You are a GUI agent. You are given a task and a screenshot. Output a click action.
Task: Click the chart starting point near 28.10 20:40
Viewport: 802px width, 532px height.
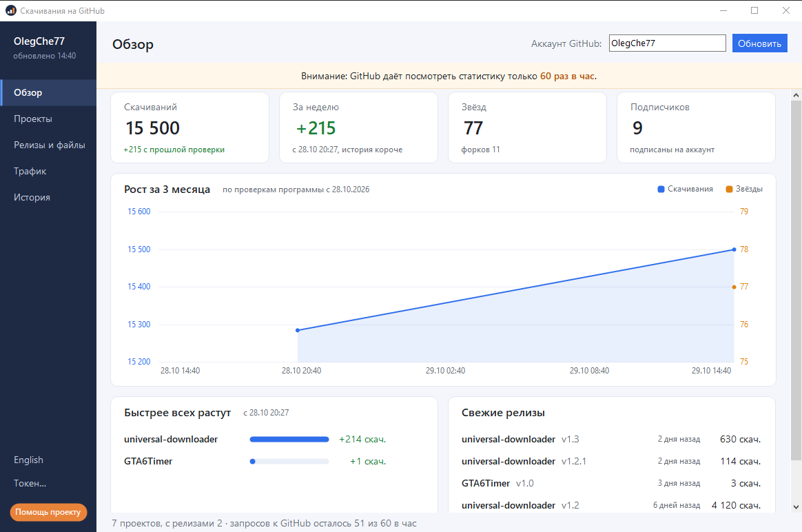298,331
